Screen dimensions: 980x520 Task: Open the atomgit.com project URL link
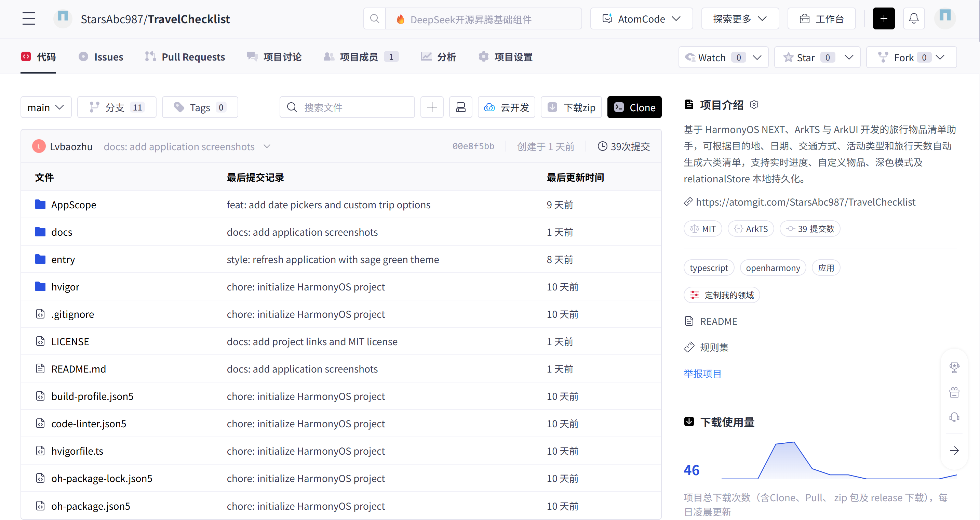pos(805,202)
